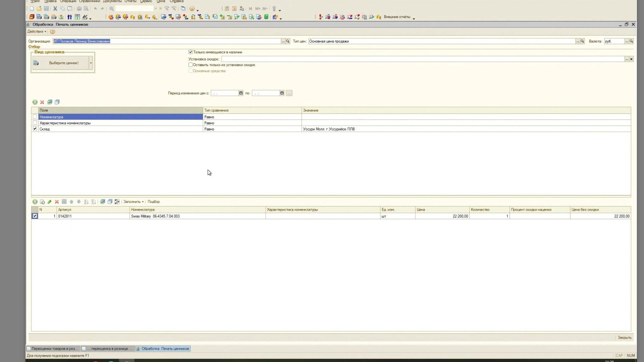Open the selection ellipsis for the Валюта field
This screenshot has height=362, width=644.
click(x=627, y=41)
